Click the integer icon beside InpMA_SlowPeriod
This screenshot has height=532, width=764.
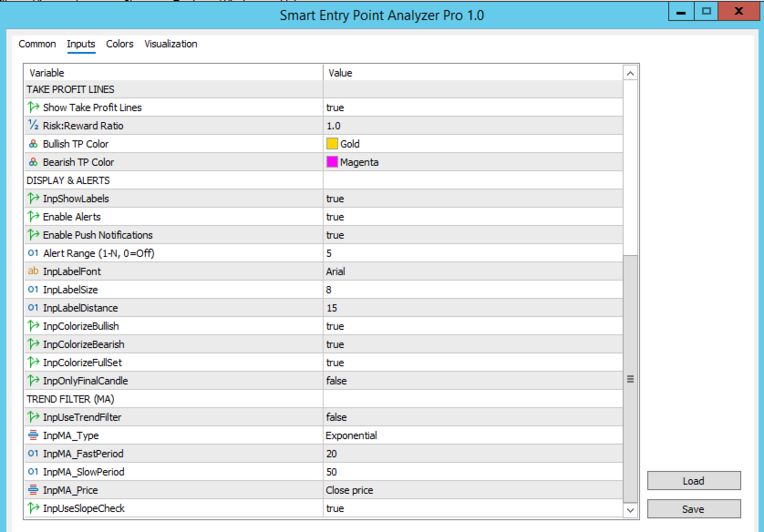pyautogui.click(x=33, y=472)
